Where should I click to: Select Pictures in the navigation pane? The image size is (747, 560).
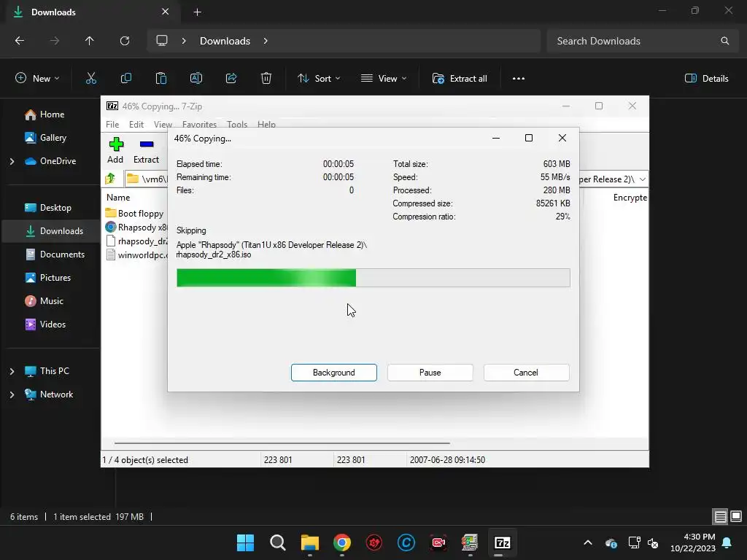pos(47,278)
